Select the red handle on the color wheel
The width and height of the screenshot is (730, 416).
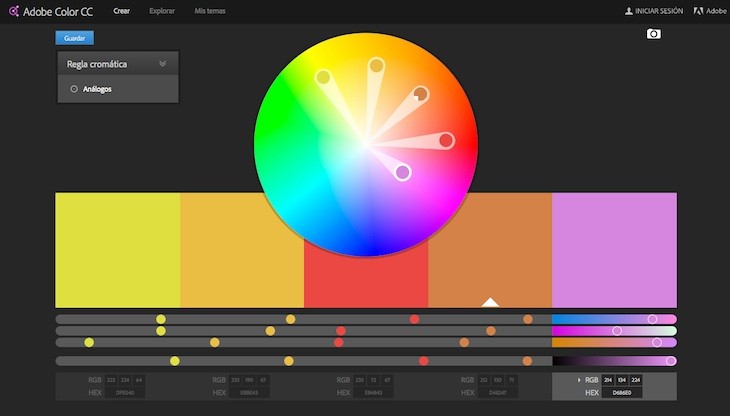[446, 140]
